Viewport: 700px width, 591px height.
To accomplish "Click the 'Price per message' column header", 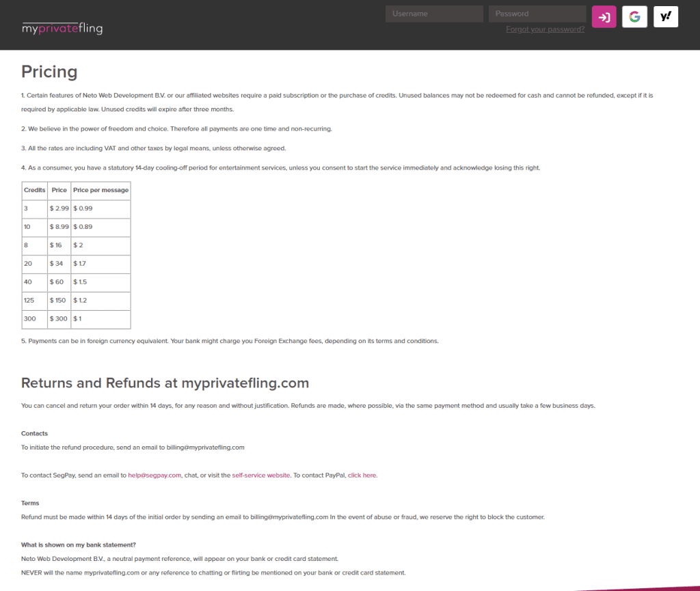I will point(100,190).
